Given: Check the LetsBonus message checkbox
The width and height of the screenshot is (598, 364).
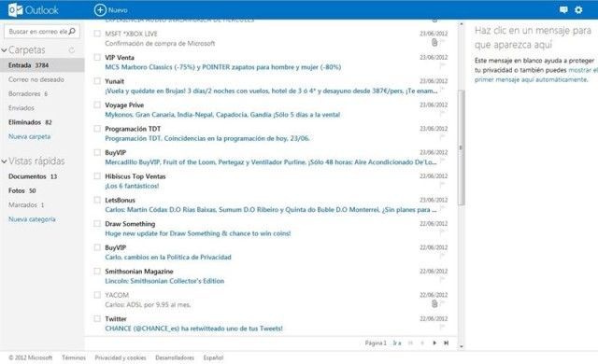Looking at the screenshot, I should tap(97, 200).
